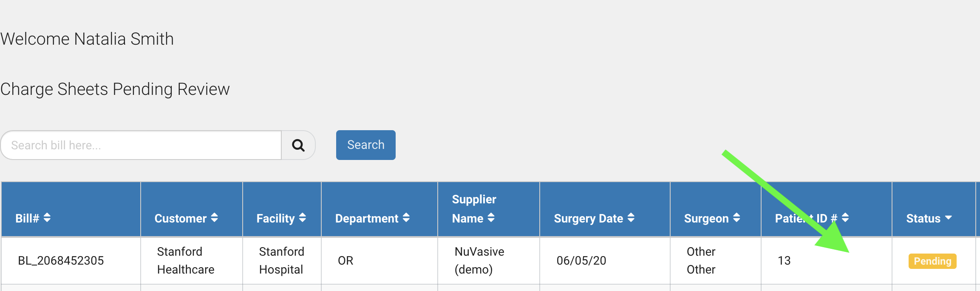Click the Surgeon sort arrows icon

click(736, 218)
